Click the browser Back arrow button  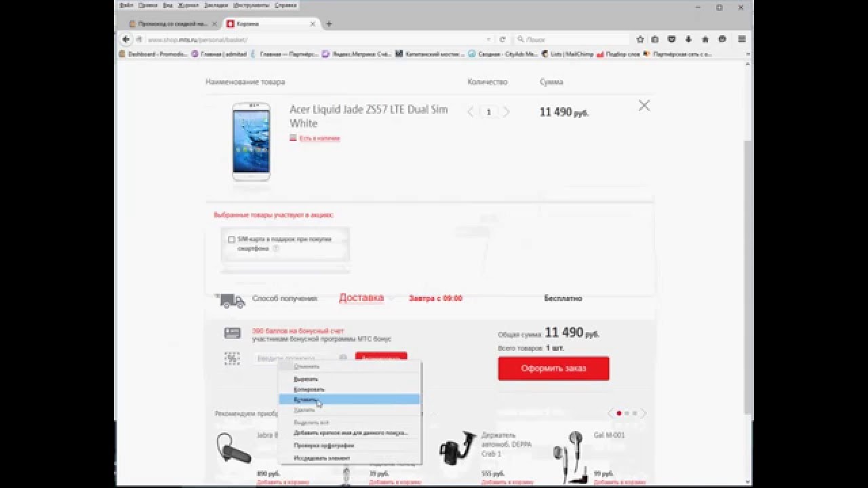tap(125, 39)
